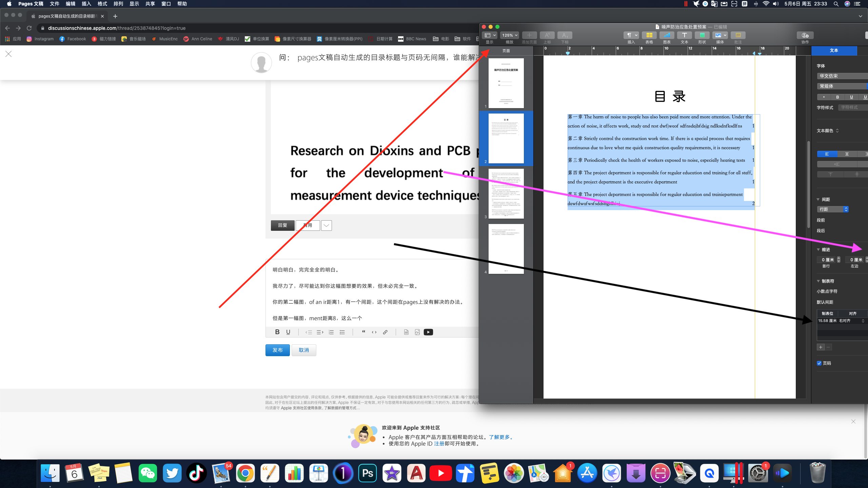868x488 pixels.
Task: Open the 125% zoom dropdown
Action: pos(510,35)
